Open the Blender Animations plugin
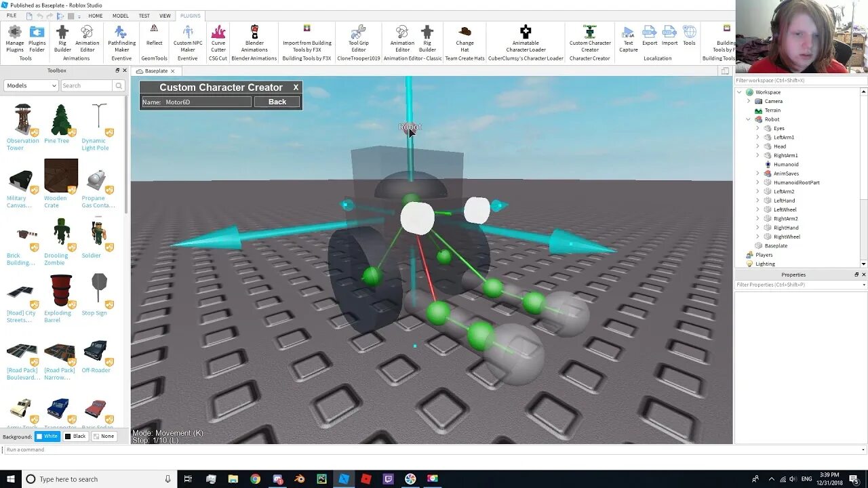The height and width of the screenshot is (488, 868). tap(254, 39)
